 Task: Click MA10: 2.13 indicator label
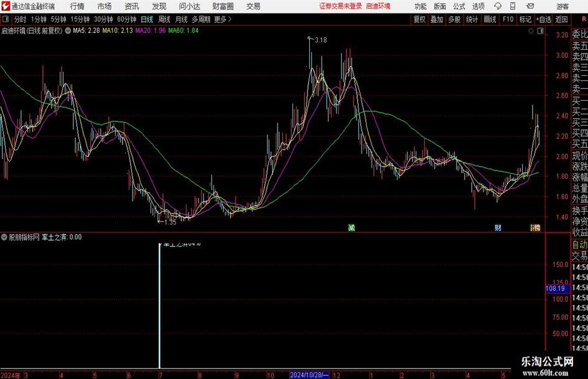(118, 30)
